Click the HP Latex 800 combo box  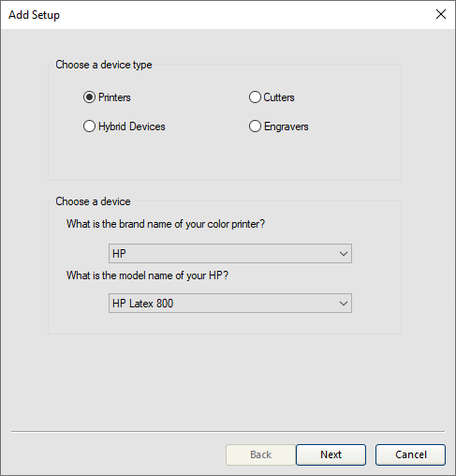coord(230,303)
